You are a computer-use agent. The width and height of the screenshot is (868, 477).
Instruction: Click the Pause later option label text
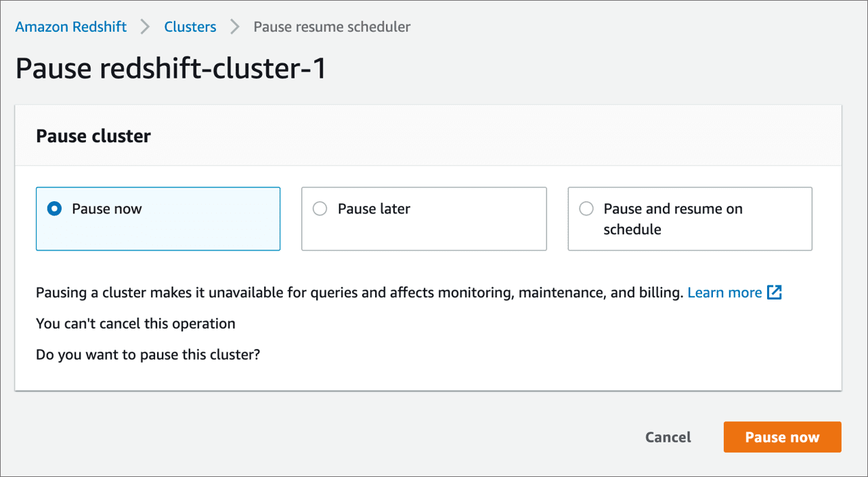(374, 209)
